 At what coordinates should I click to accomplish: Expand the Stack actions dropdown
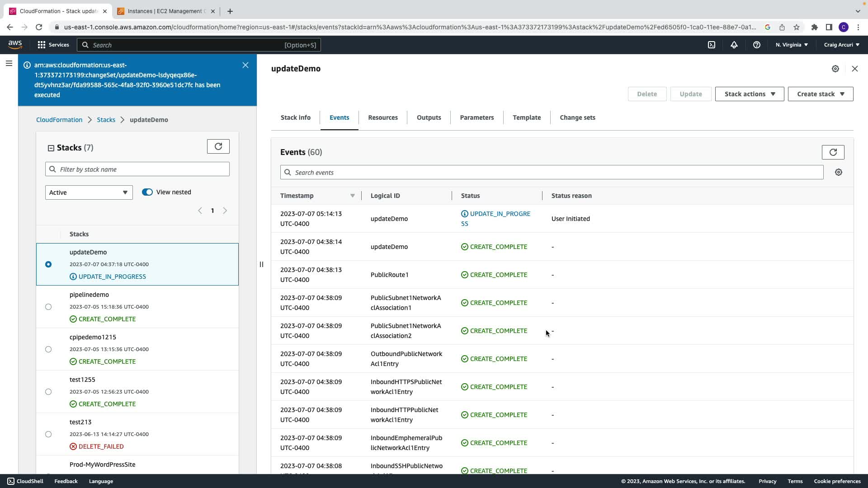point(749,94)
